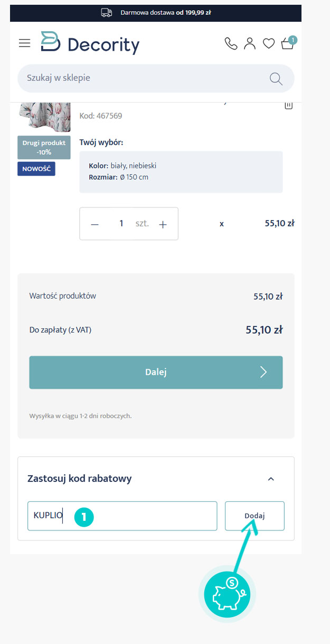
Task: Collapse the Zastosuj kod rabatowy section
Action: 271,479
